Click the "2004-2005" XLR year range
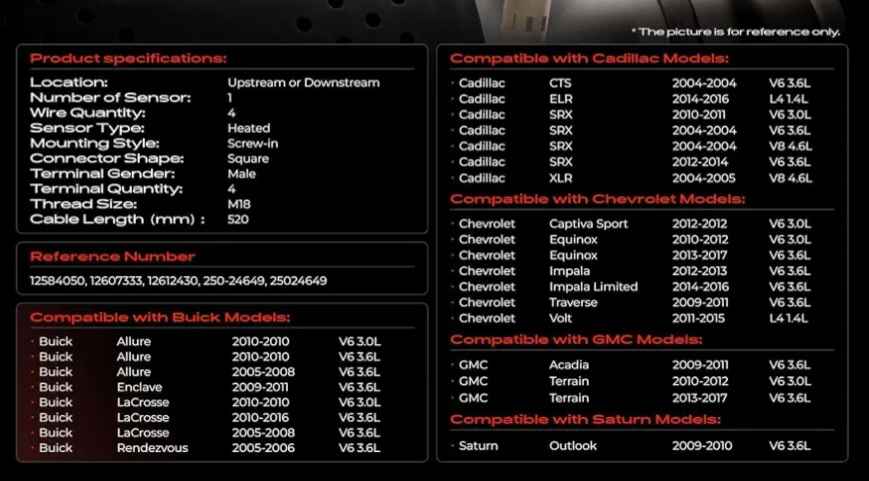869x481 pixels. click(704, 178)
